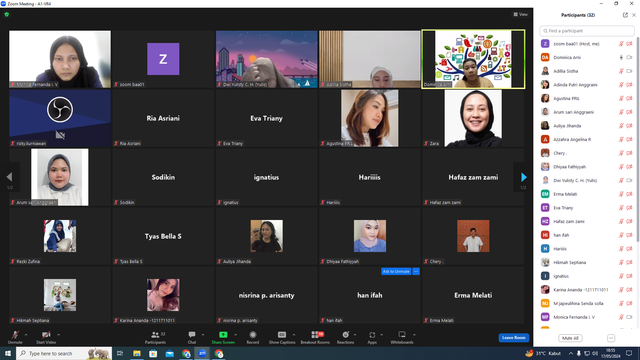This screenshot has width=640, height=360.
Task: Switch to Zoom app on the taskbar
Action: pyautogui.click(x=202, y=353)
